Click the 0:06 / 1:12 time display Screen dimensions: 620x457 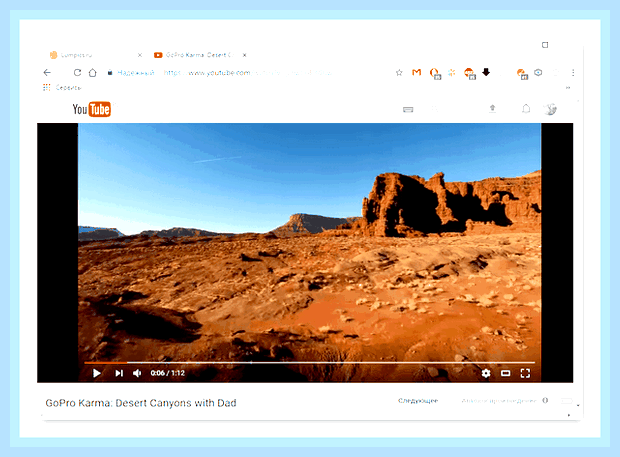coord(168,373)
